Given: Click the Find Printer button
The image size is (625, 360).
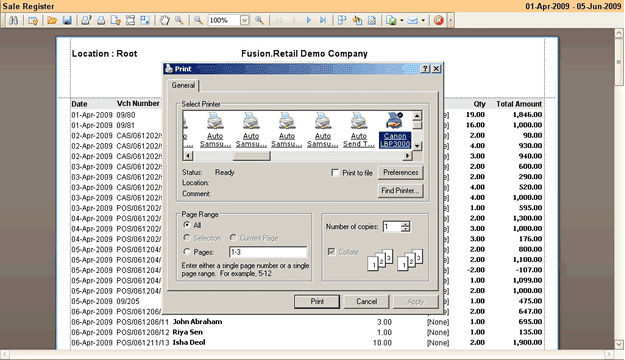Looking at the screenshot, I should (400, 191).
